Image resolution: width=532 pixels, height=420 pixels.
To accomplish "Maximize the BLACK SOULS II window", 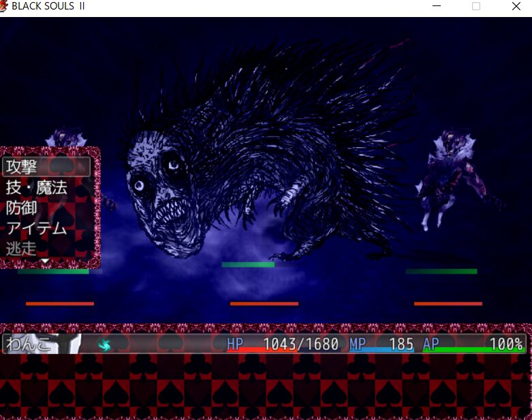I will click(x=476, y=7).
